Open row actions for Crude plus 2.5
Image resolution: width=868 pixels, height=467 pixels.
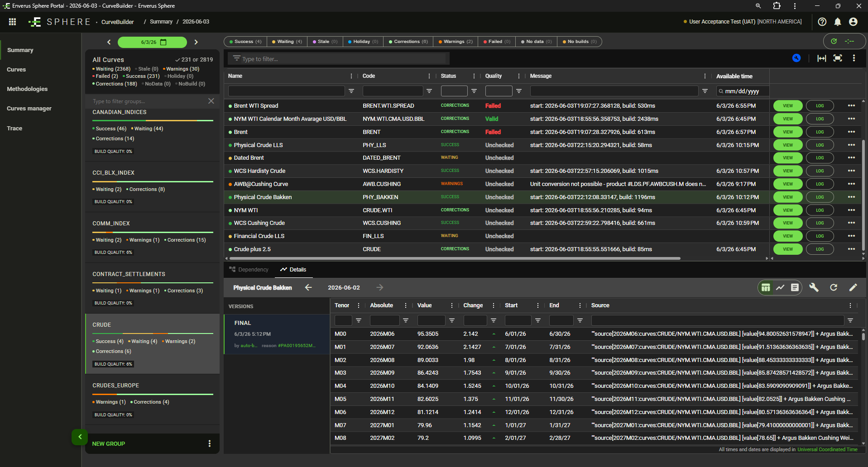pyautogui.click(x=851, y=249)
